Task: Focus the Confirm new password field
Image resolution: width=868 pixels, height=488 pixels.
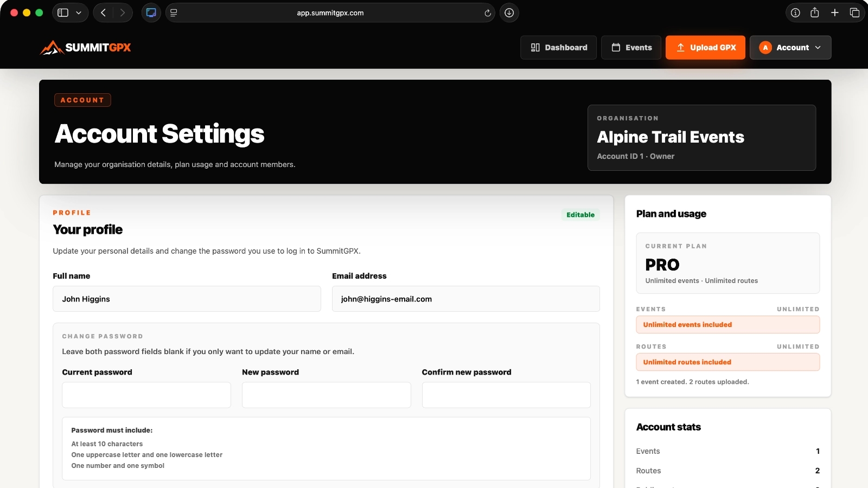Action: click(x=506, y=395)
